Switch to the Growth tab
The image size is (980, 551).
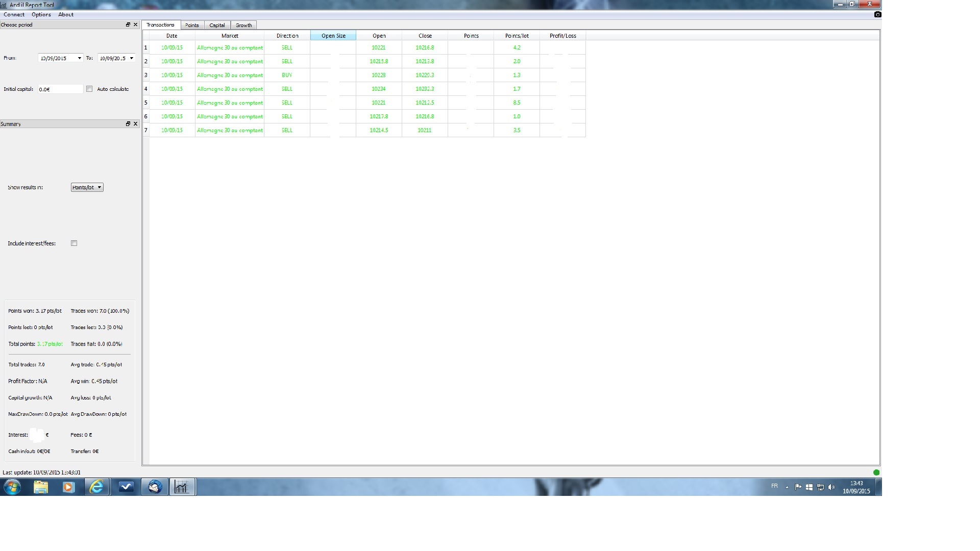pos(243,25)
